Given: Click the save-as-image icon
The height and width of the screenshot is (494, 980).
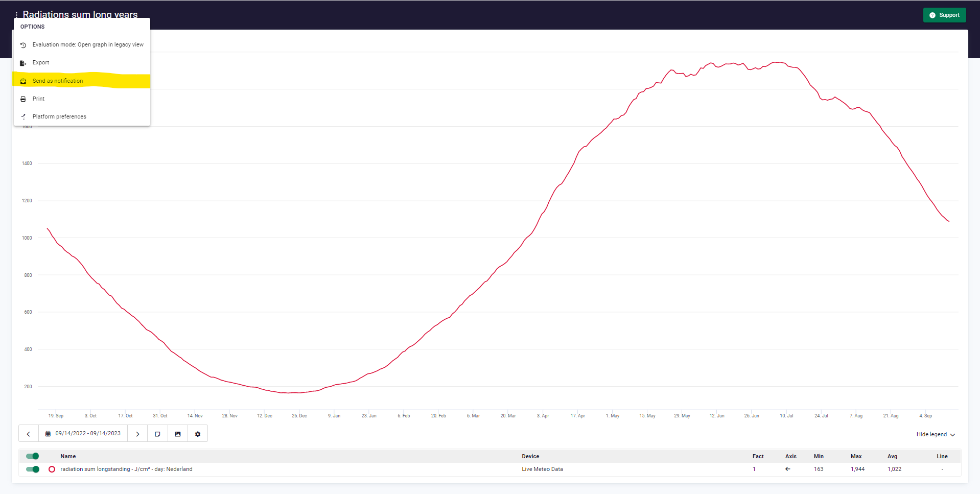Looking at the screenshot, I should pos(178,434).
